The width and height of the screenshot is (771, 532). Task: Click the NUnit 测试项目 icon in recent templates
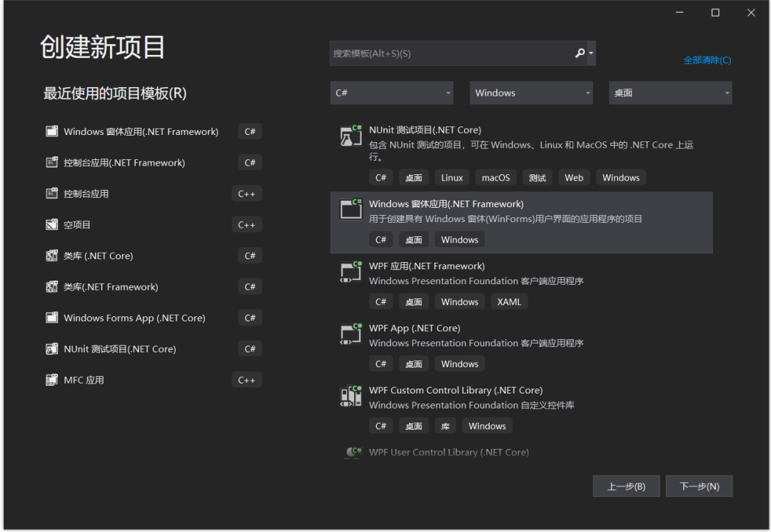tap(51, 348)
